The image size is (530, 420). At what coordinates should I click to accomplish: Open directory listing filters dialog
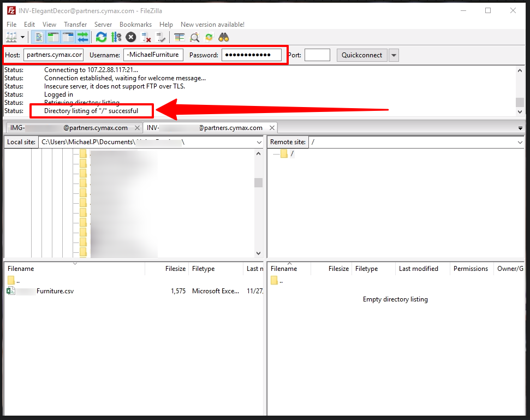(179, 37)
